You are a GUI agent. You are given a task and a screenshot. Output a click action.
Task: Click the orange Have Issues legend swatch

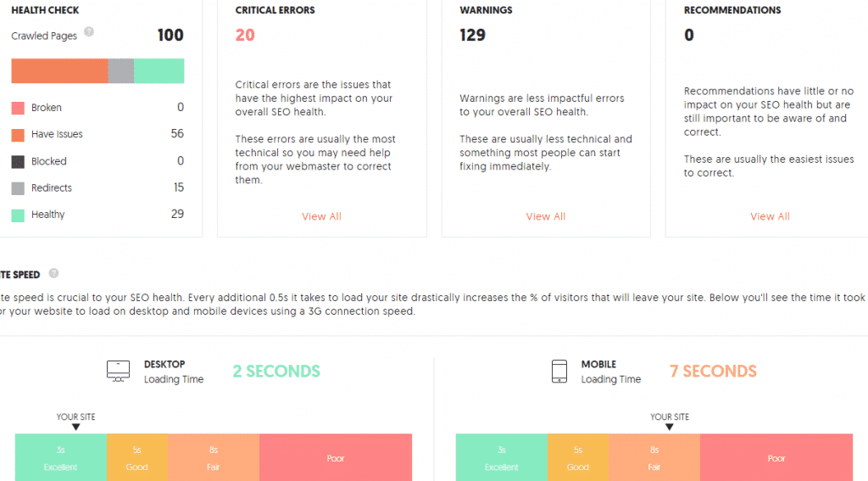(18, 135)
